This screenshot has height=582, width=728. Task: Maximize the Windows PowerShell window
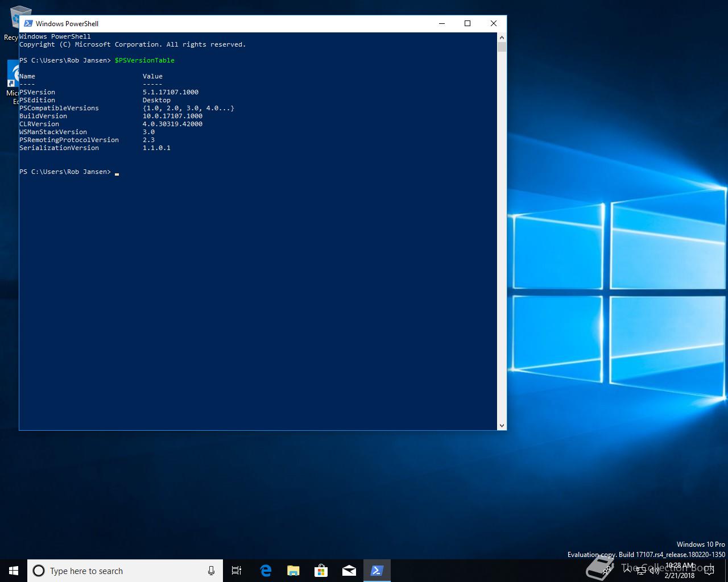pyautogui.click(x=468, y=23)
